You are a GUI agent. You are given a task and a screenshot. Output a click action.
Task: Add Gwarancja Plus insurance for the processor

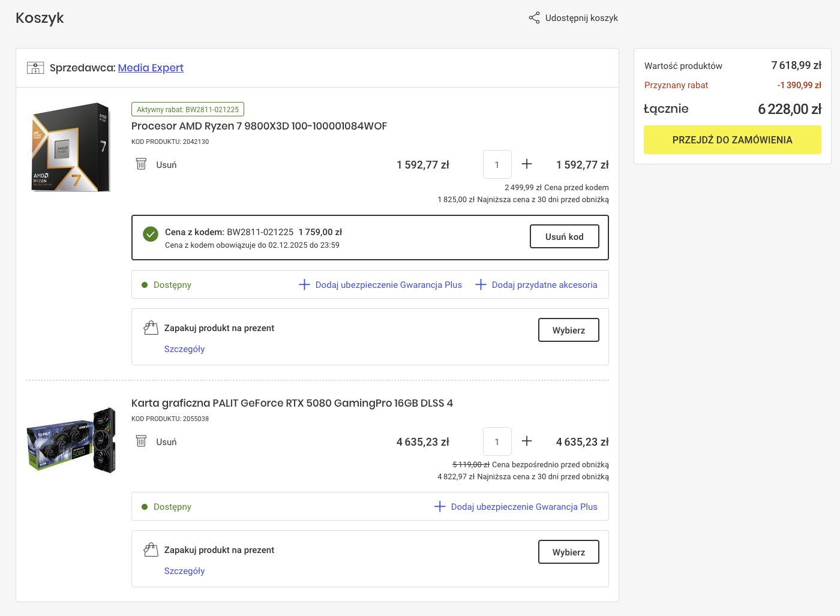coord(380,285)
